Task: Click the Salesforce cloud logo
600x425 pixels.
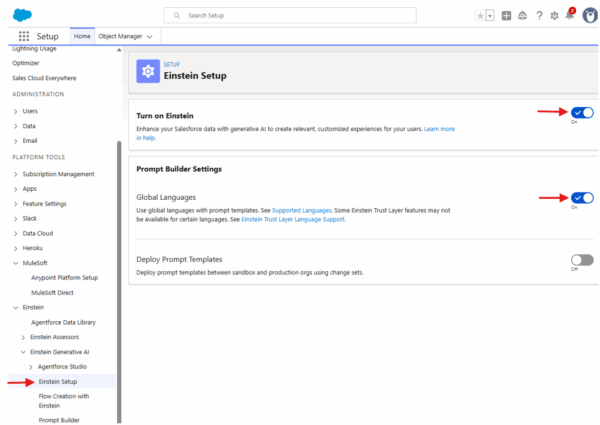Action: coord(22,15)
